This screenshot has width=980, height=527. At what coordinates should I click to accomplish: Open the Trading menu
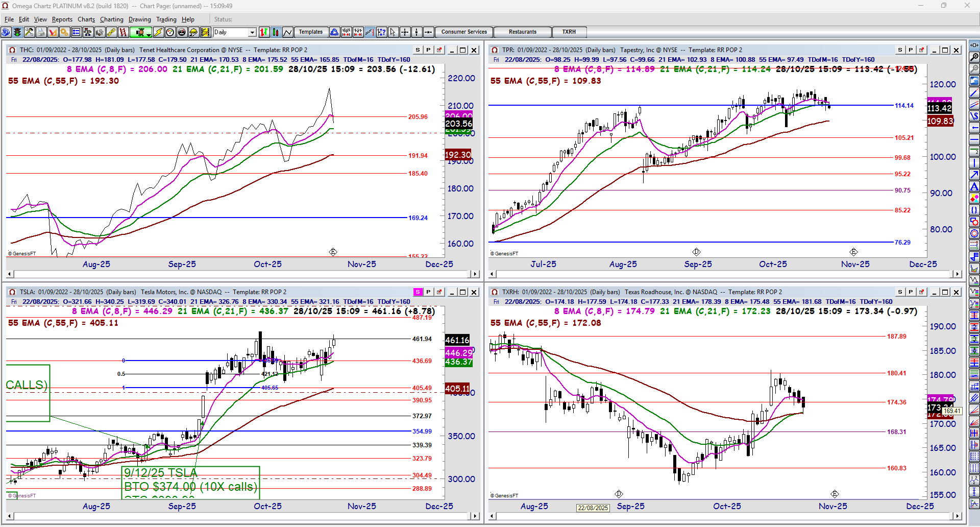click(166, 19)
